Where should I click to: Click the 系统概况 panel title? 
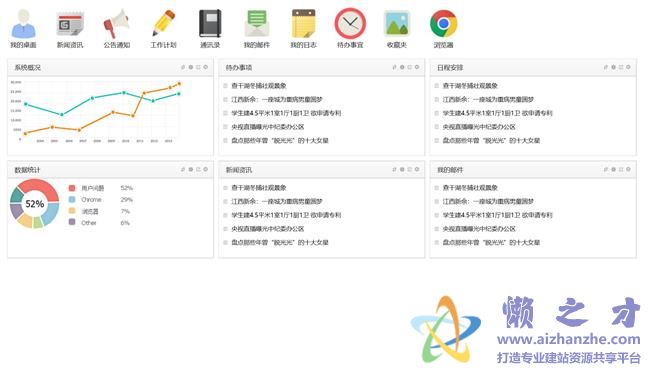(27, 68)
